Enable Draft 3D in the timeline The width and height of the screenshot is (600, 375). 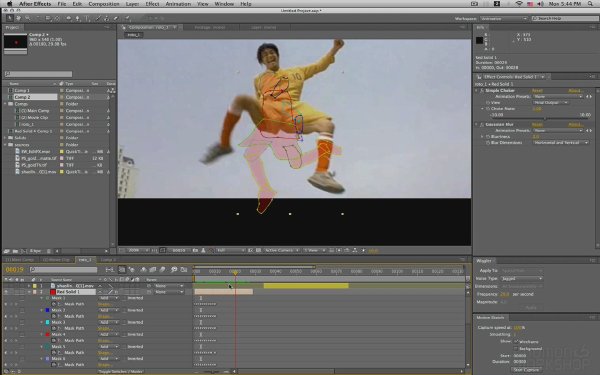click(132, 270)
